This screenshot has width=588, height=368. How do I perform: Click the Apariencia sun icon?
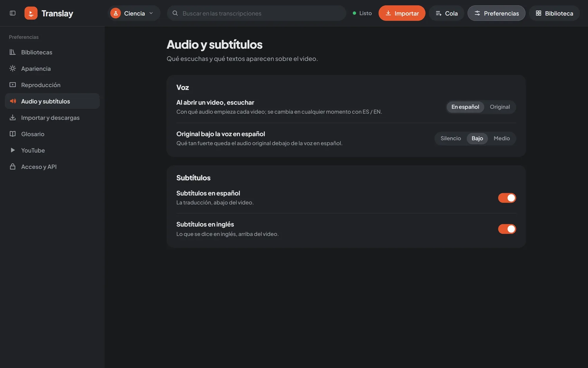point(13,69)
